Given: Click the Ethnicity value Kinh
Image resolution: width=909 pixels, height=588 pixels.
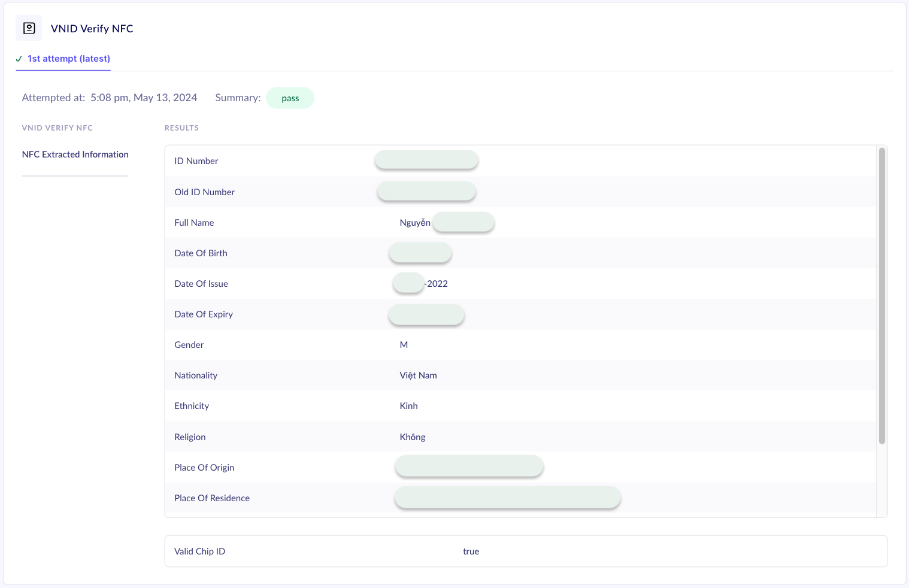Looking at the screenshot, I should click(x=408, y=406).
